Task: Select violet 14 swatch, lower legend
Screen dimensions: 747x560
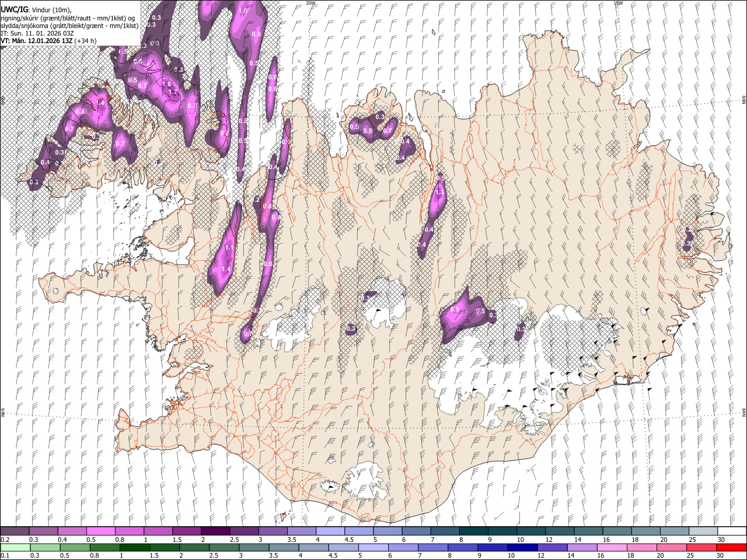Action: pos(581,548)
